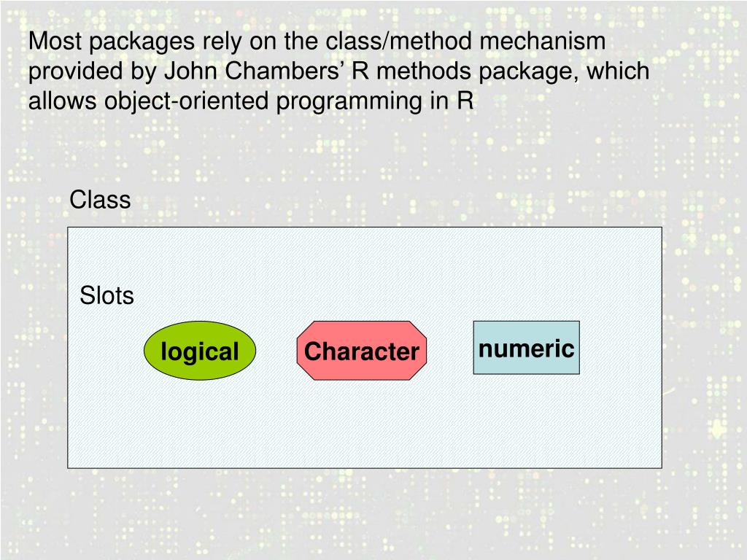
Task: Click the "Class" label above the box
Action: click(100, 200)
